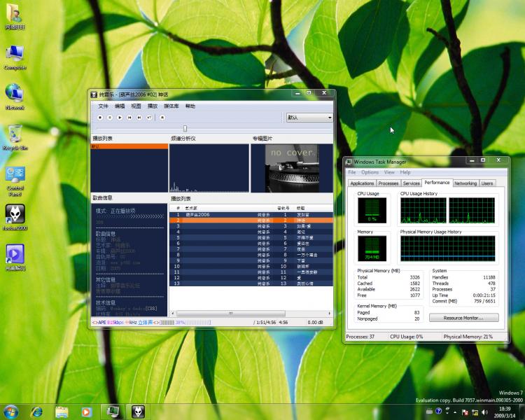Skip to previous track in foobar2000
Screen dimensions: 525x420
[129, 118]
